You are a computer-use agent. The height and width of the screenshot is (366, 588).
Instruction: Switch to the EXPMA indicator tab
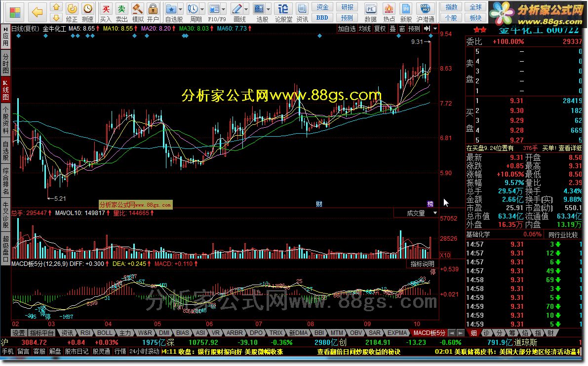397,332
